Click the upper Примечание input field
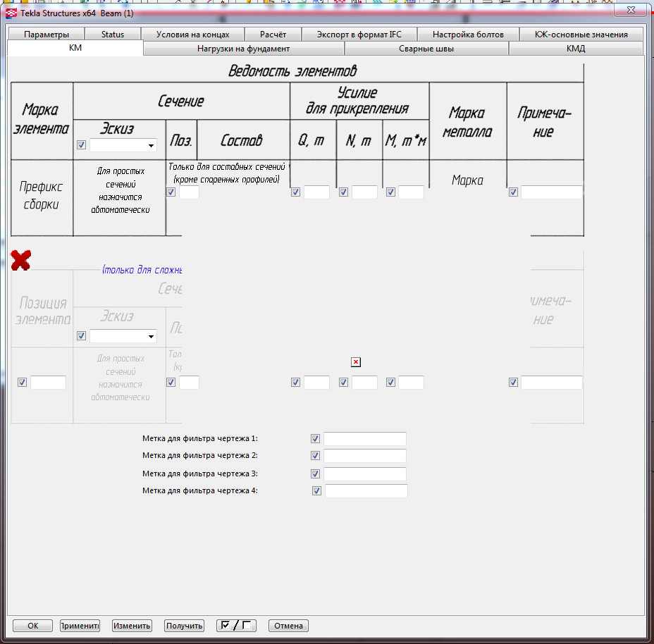This screenshot has height=644, width=654. tap(552, 192)
